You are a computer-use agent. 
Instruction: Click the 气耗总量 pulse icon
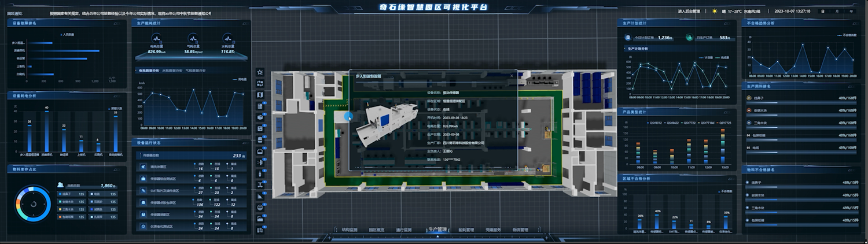[x=192, y=38]
